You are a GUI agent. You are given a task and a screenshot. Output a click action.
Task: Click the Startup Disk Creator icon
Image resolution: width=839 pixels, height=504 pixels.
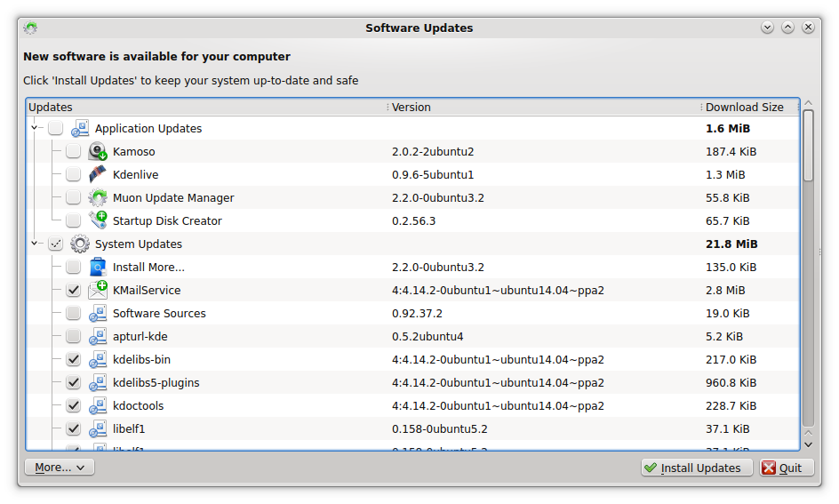click(98, 220)
